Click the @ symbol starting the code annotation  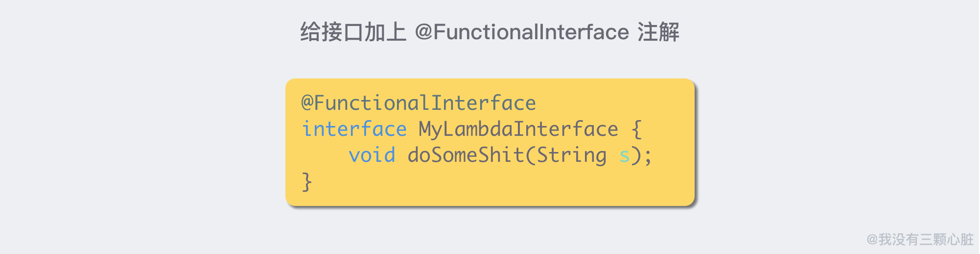pos(307,103)
